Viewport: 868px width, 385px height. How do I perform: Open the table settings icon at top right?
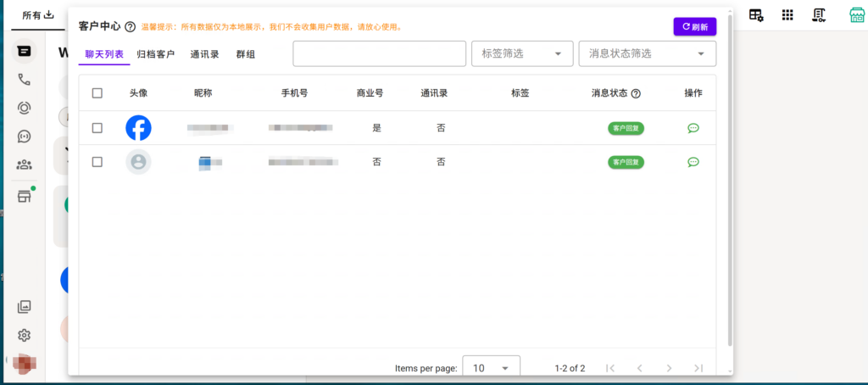(x=756, y=15)
